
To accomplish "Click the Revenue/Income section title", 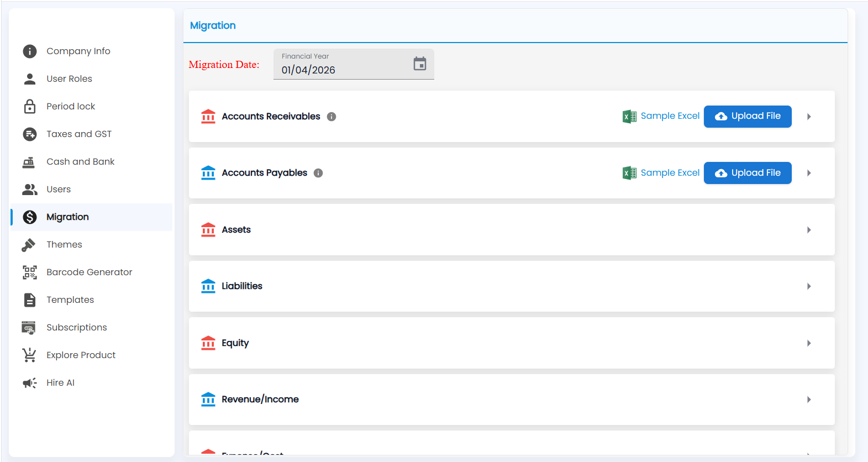I will pyautogui.click(x=260, y=400).
